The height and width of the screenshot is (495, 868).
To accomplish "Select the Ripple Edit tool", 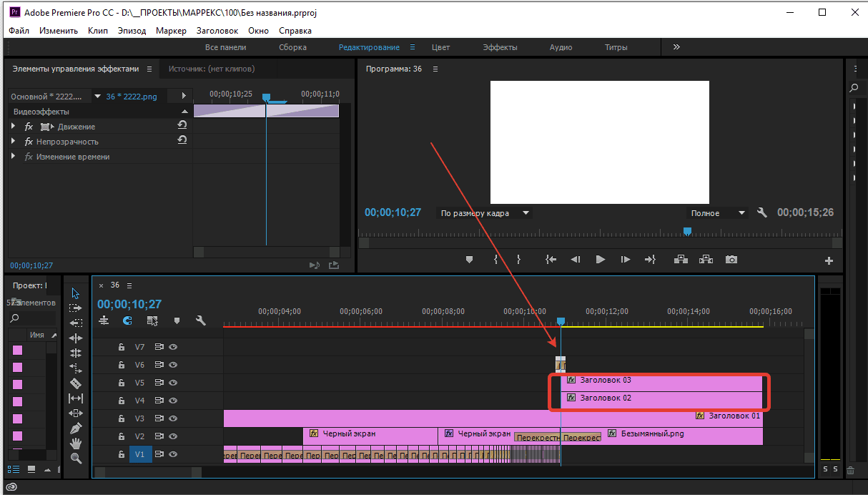I will 76,338.
